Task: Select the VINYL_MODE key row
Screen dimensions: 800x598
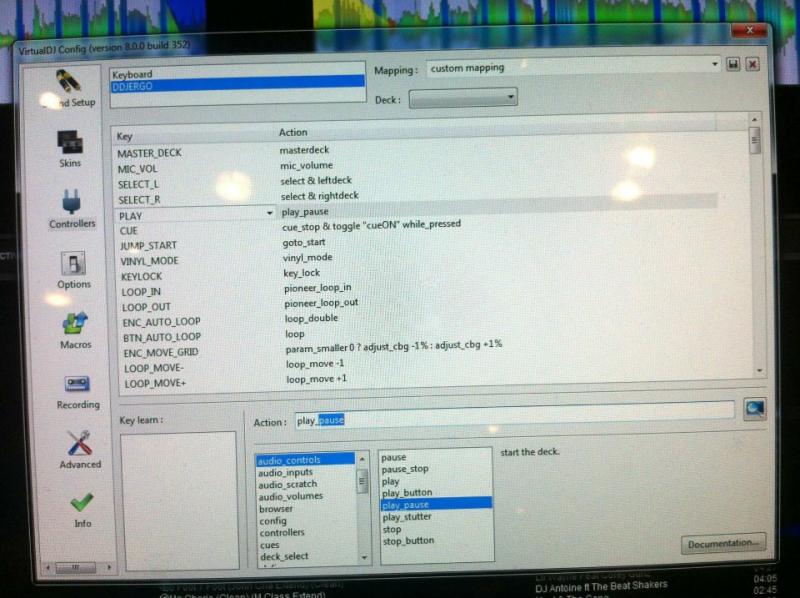Action: coord(149,261)
